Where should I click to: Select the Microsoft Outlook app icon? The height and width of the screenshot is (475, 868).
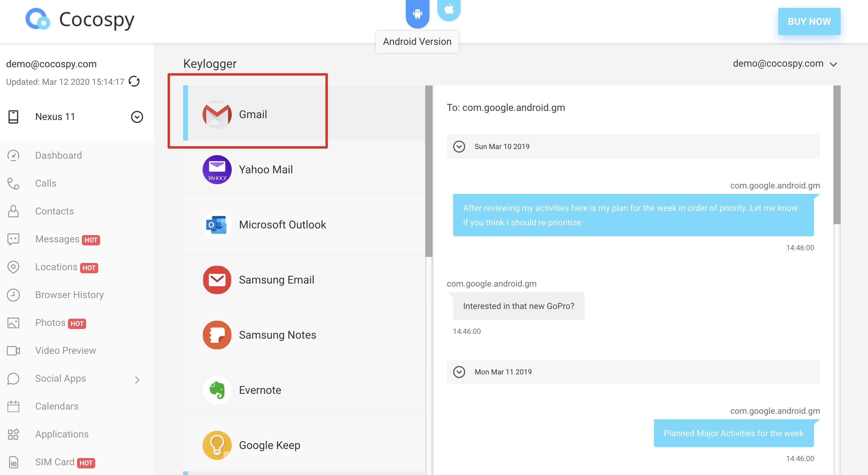tap(217, 224)
